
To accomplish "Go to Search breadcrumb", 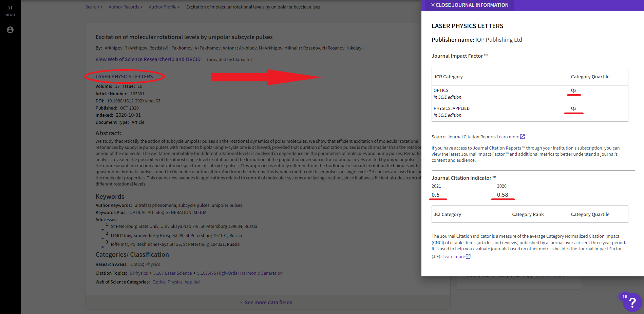I will [92, 7].
